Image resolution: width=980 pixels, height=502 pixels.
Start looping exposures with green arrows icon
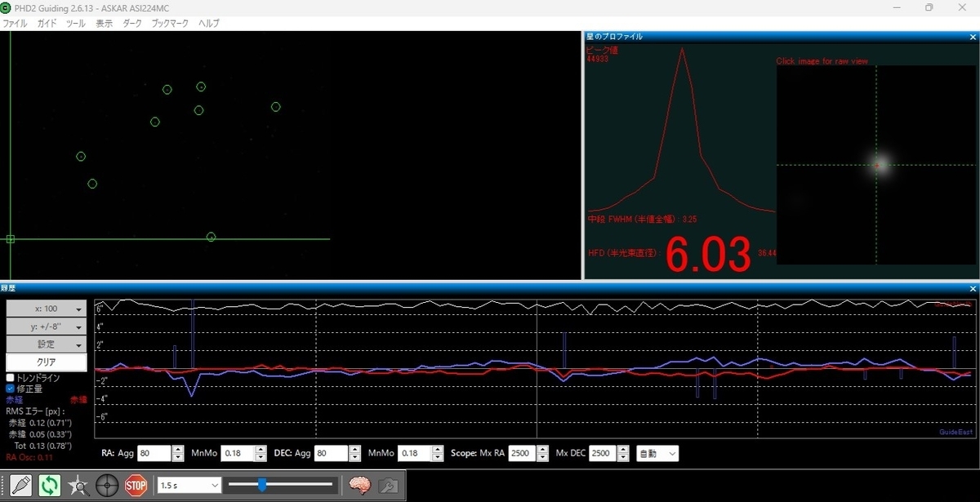tap(50, 485)
